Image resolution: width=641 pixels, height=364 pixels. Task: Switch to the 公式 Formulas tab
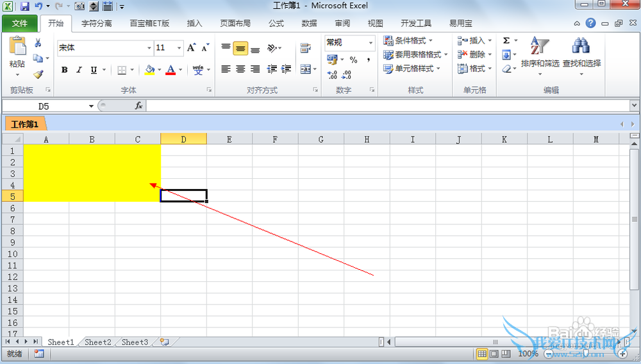point(276,23)
